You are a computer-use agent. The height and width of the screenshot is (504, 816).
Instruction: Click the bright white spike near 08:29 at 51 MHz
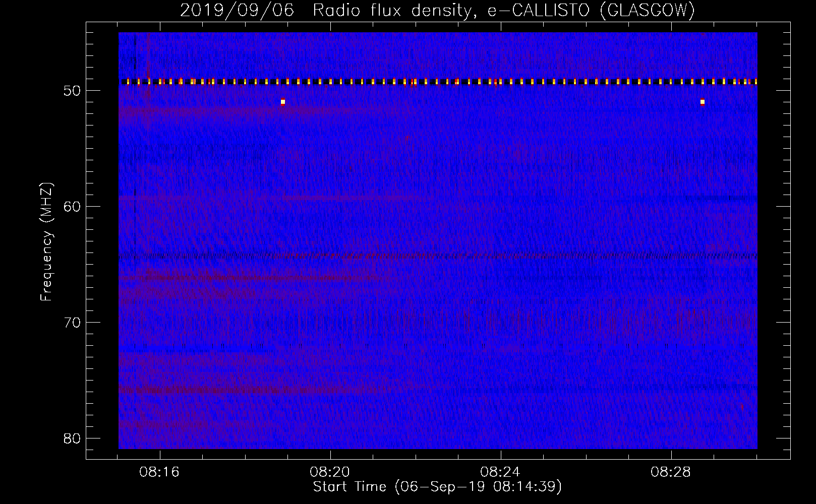click(x=702, y=102)
